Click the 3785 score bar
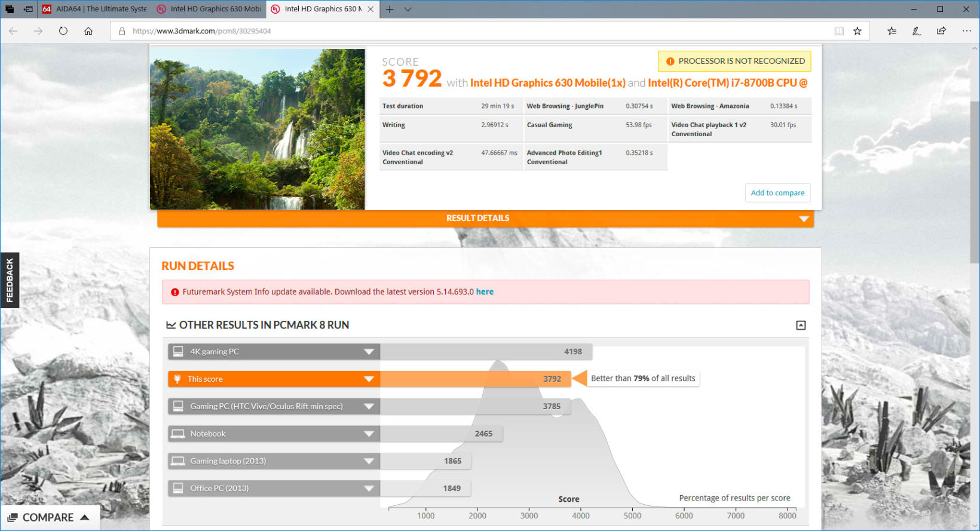The height and width of the screenshot is (531, 980). pyautogui.click(x=475, y=407)
